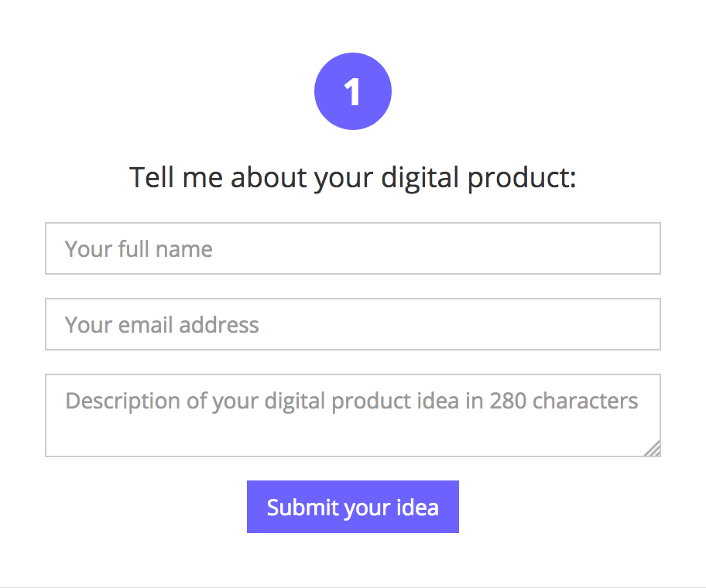Click the resize grip on the description box
The image size is (706, 588).
[652, 449]
